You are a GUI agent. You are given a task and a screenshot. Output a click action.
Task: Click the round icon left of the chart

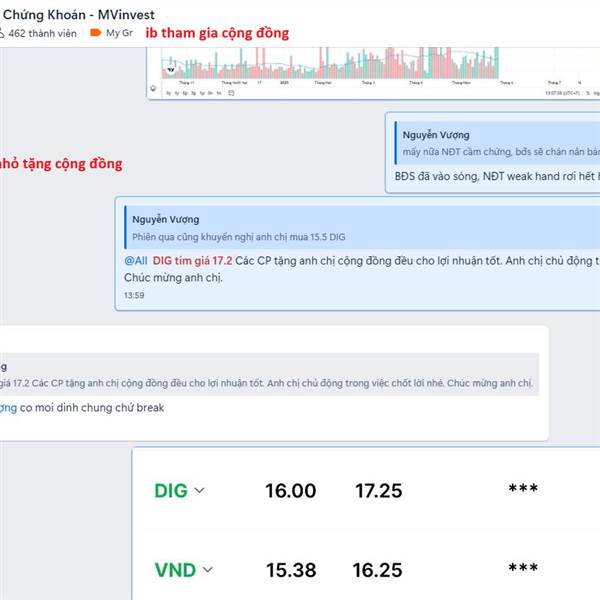pos(153,88)
